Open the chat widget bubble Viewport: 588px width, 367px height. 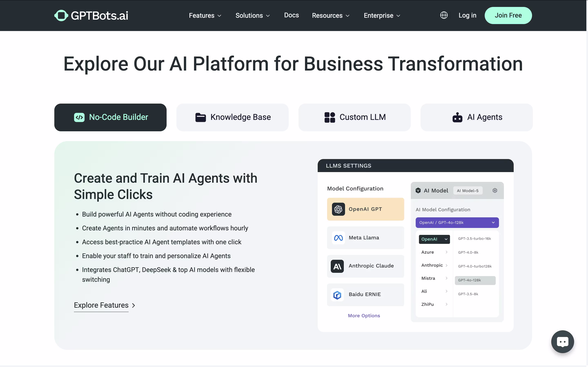point(562,342)
